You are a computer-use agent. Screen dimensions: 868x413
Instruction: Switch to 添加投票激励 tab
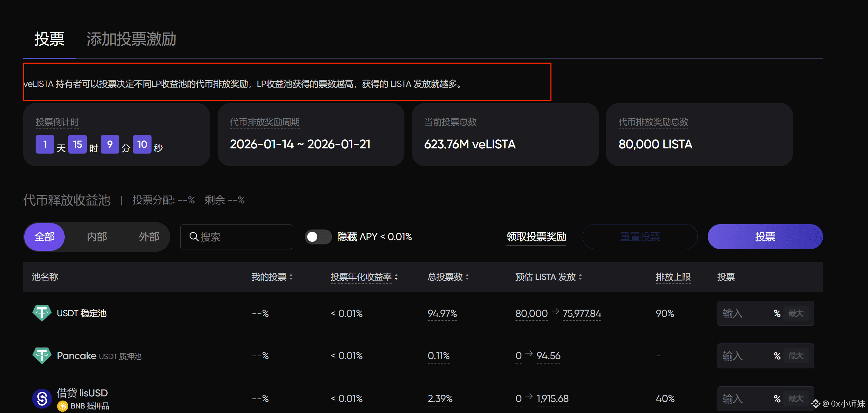[131, 39]
